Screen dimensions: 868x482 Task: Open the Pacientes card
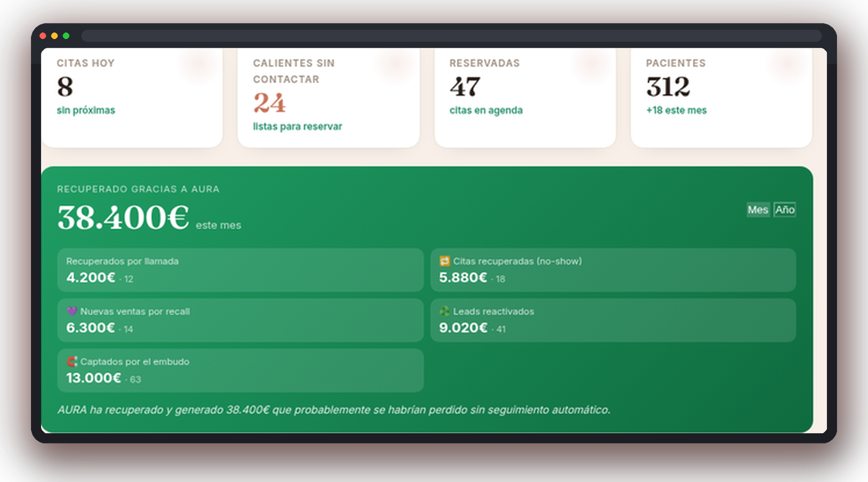pos(721,98)
